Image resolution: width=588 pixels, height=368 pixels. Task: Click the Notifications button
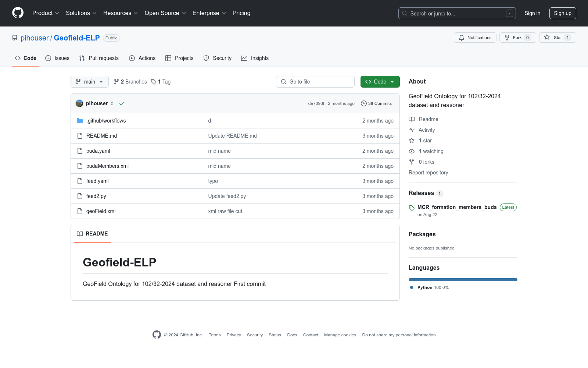[475, 38]
